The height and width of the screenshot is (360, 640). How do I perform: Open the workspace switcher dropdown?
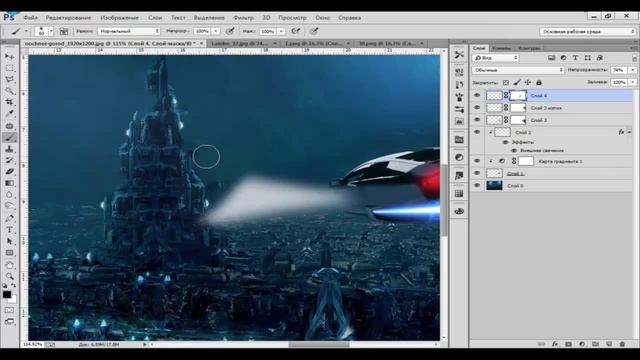(x=588, y=31)
